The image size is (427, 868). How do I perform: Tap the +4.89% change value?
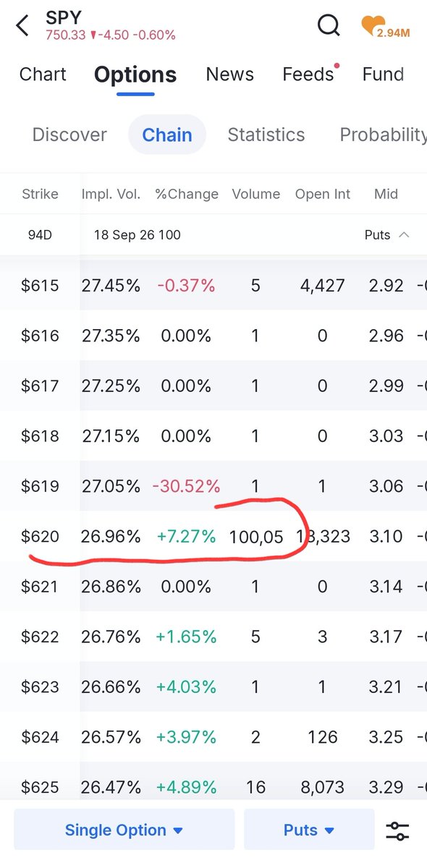pyautogui.click(x=186, y=787)
